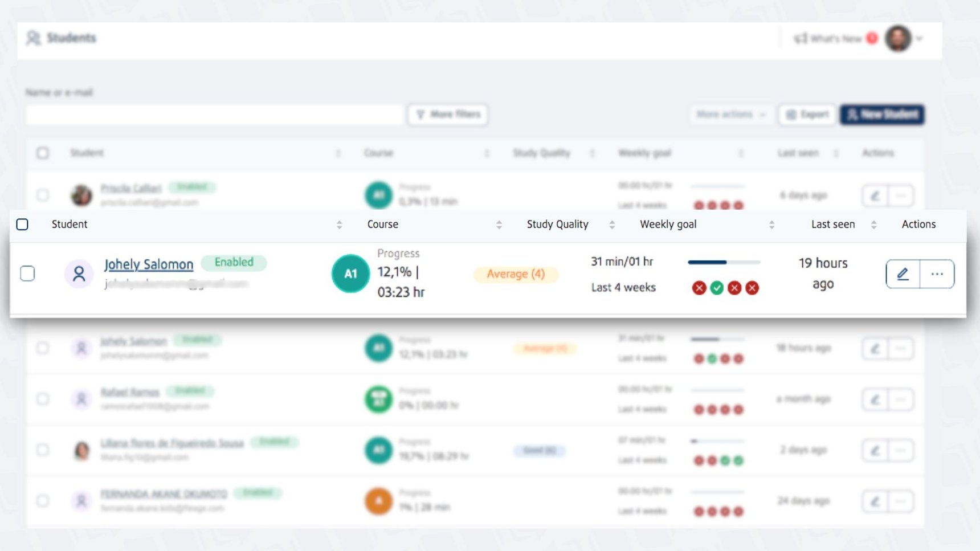
Task: Tick the checkbox for Johely Salomon
Action: (27, 274)
